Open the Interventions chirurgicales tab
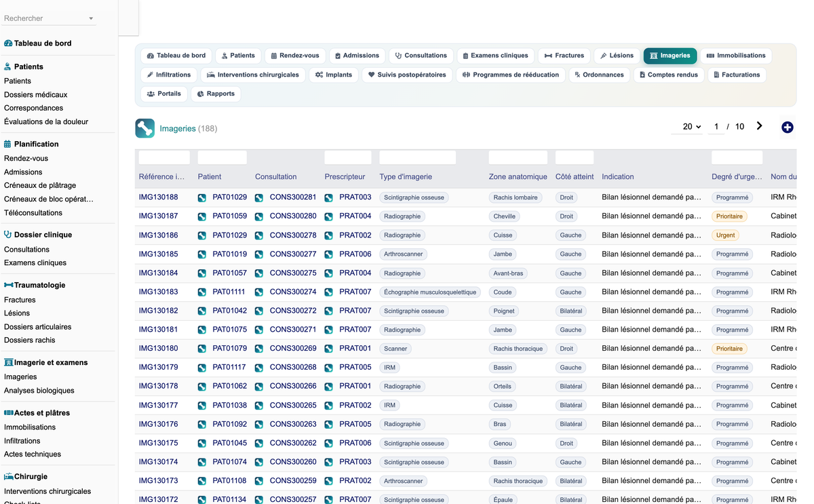 pyautogui.click(x=252, y=75)
